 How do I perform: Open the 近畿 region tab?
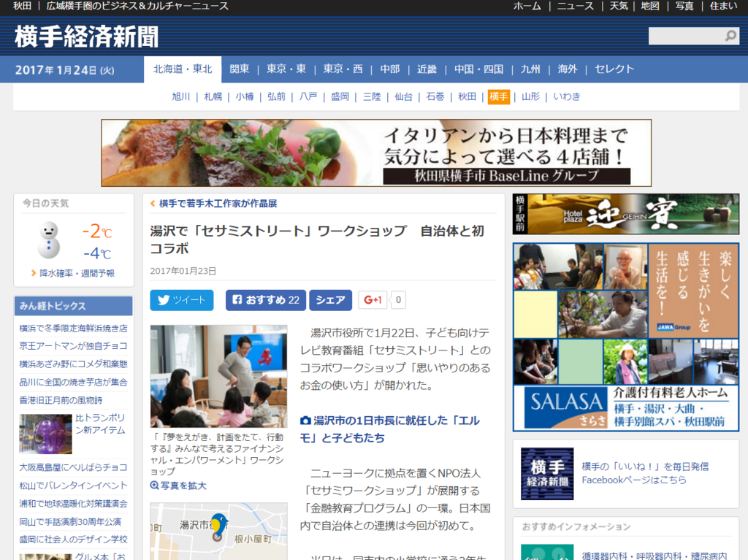[427, 69]
